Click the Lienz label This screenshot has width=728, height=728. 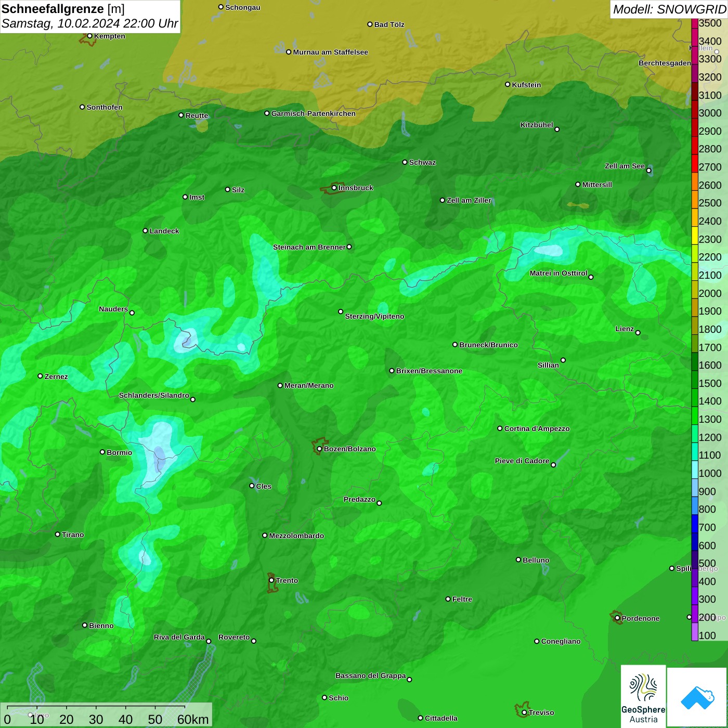tap(625, 329)
